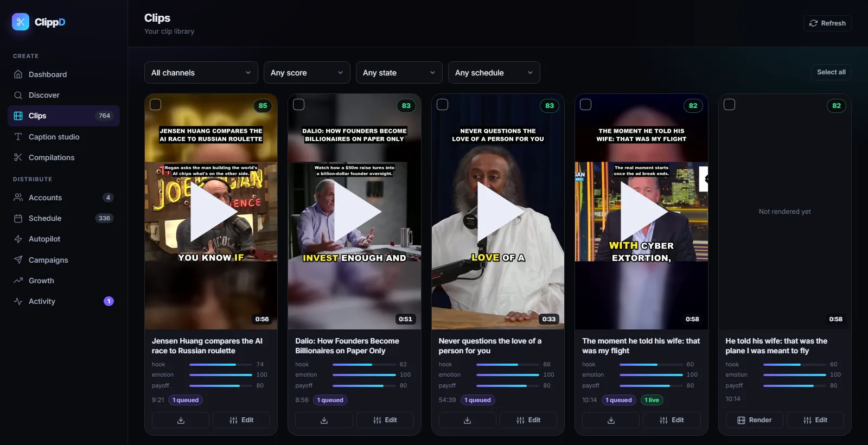Screen dimensions: 868x445
Task: Download the Jensen Huang clip
Action: click(x=181, y=420)
